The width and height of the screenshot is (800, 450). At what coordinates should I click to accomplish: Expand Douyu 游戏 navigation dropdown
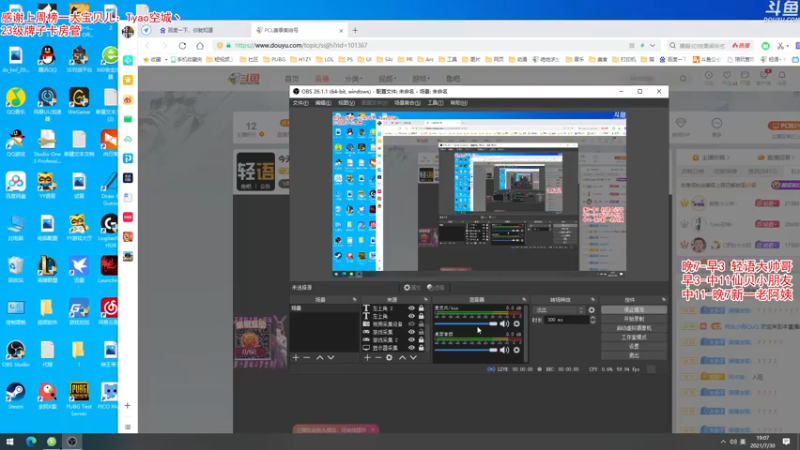click(420, 79)
